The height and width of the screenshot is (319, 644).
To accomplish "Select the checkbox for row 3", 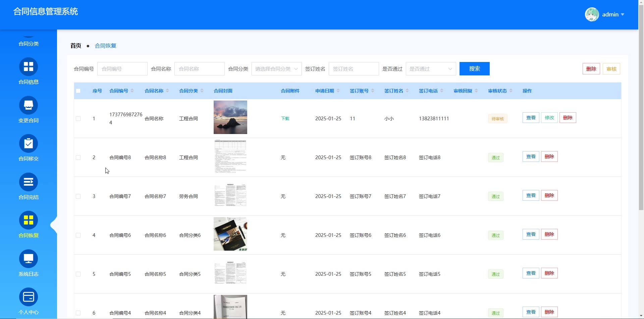I will [78, 196].
